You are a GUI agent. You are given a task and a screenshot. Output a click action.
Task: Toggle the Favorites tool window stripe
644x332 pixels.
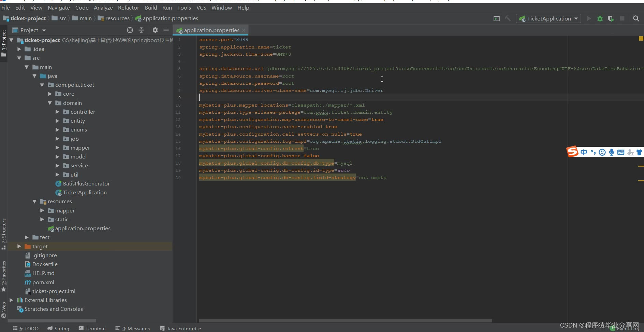coord(4,276)
